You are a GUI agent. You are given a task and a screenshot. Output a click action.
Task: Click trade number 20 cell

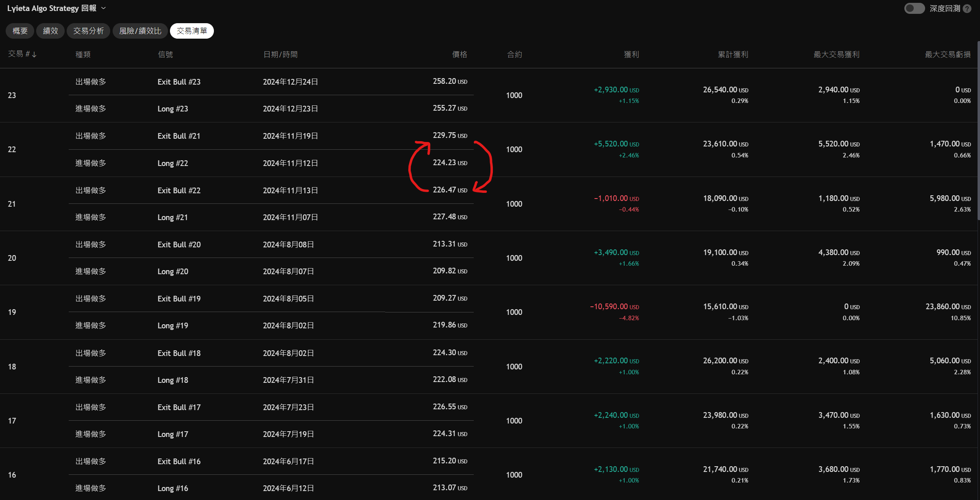point(12,258)
